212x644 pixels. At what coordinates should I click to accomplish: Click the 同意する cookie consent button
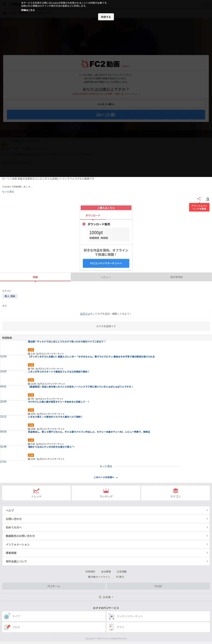click(106, 17)
